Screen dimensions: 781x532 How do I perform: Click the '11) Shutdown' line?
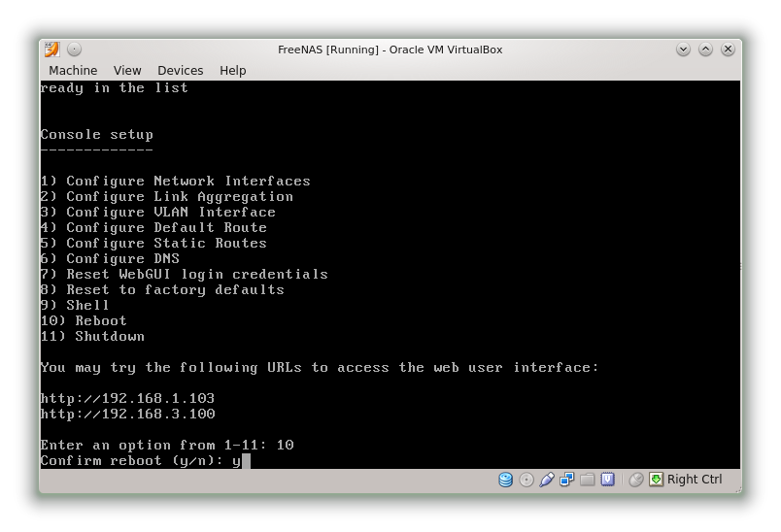coord(92,336)
